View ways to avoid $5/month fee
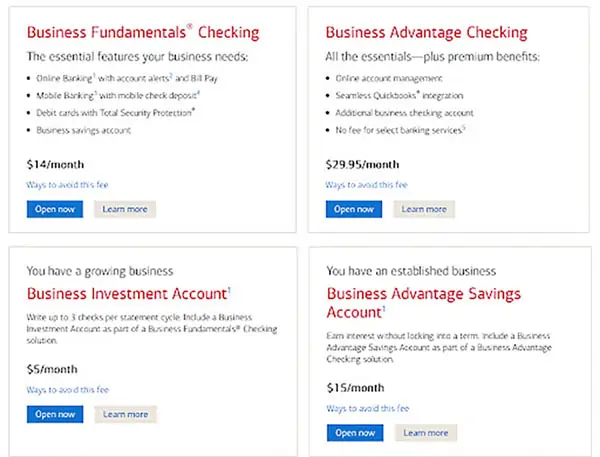Image resolution: width=600 pixels, height=457 pixels. [68, 390]
